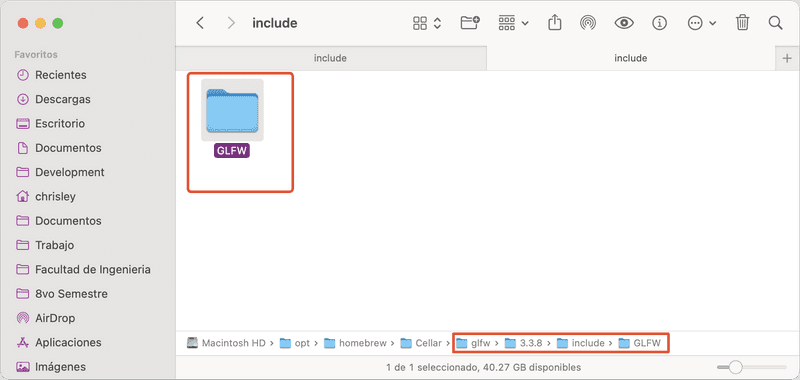This screenshot has height=380, width=800.
Task: Open Imágenes in the sidebar
Action: pyautogui.click(x=60, y=367)
